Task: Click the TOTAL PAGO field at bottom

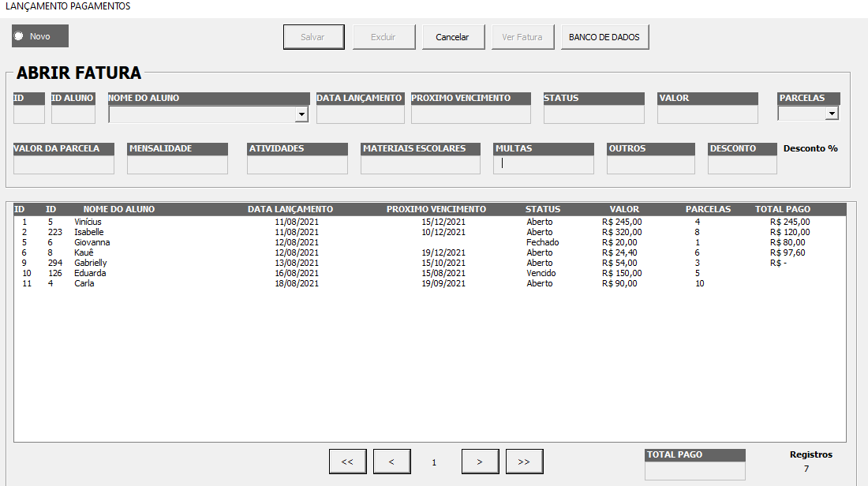Action: click(x=694, y=470)
